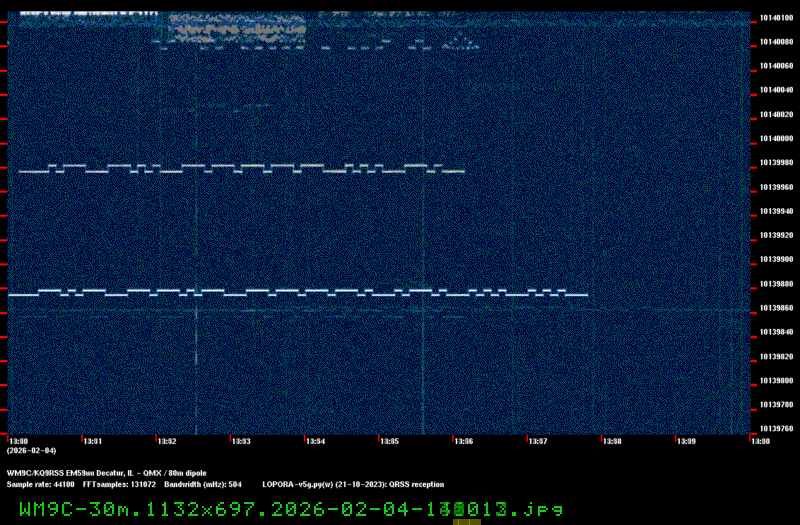Click the noisy signal block at top
This screenshot has width=800, height=525.
pyautogui.click(x=235, y=28)
